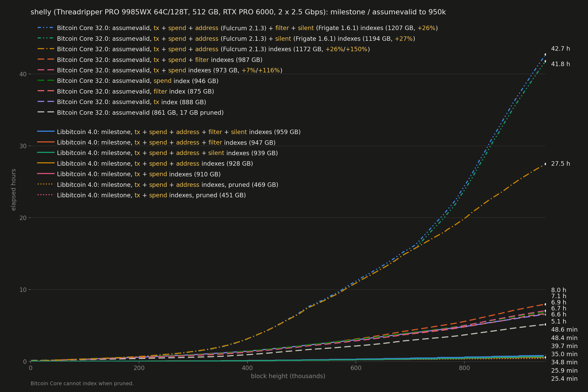Click the y-axis tick label '20'
The width and height of the screenshot is (588, 392).
click(23, 218)
